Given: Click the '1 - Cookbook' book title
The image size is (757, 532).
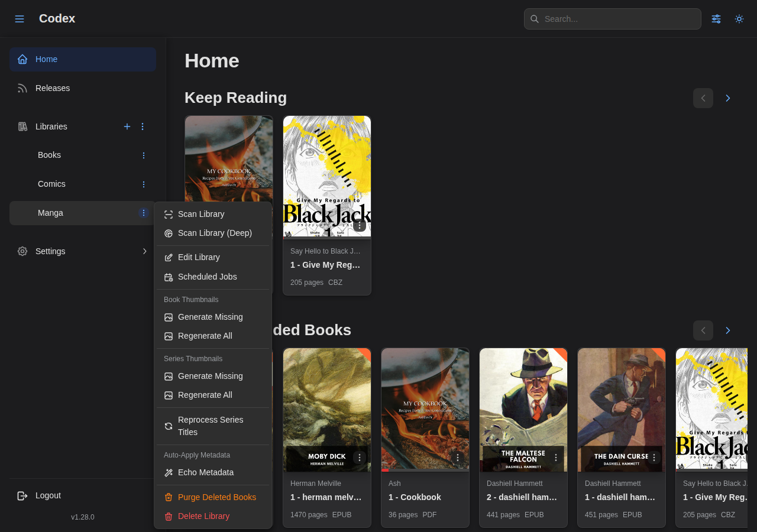Looking at the screenshot, I should pyautogui.click(x=415, y=497).
